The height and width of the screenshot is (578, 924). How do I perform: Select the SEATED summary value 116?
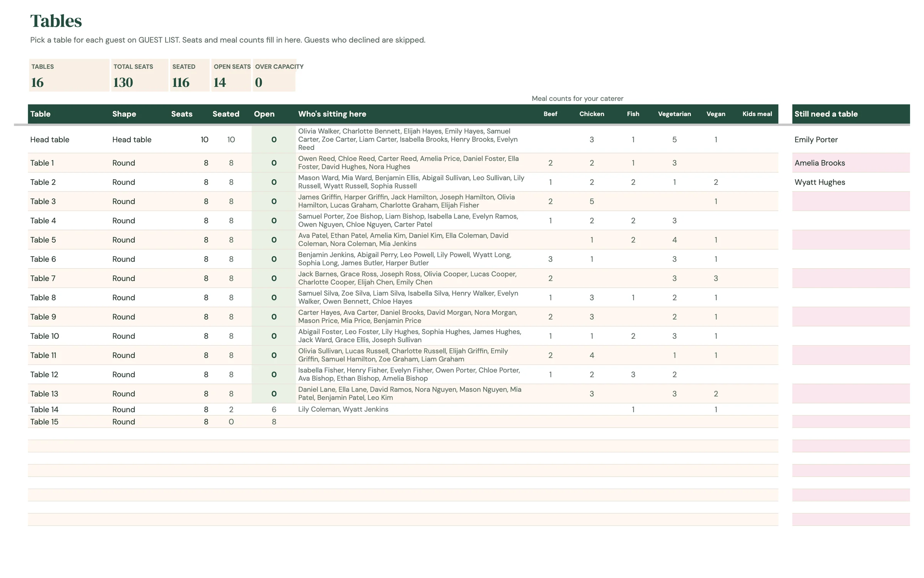pos(181,82)
